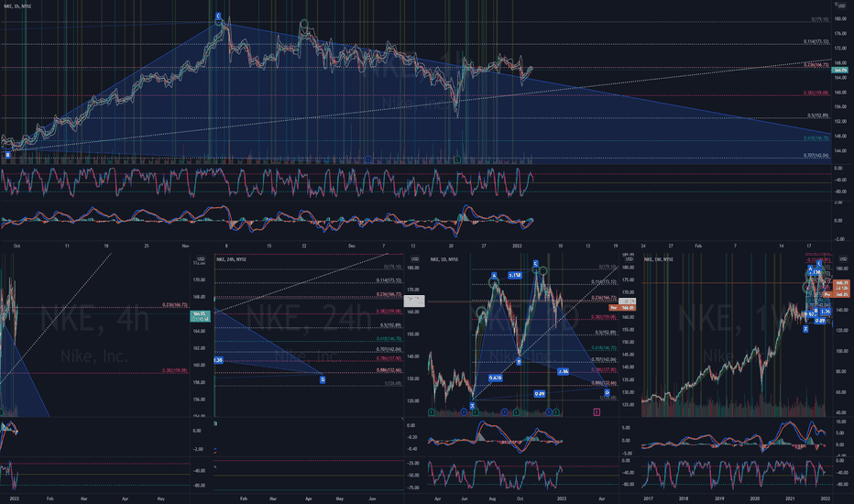This screenshot has width=854, height=504.
Task: Click the 0.236(166.73) fib label on 4h chart
Action: [x=175, y=305]
